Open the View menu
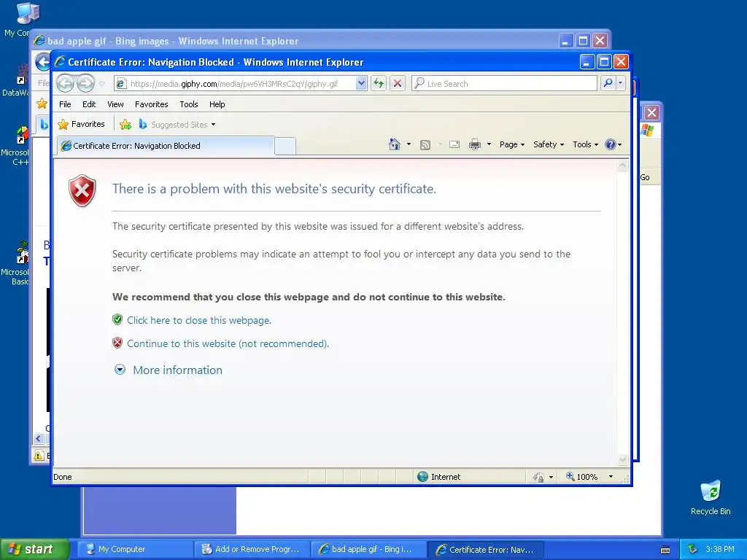 pos(115,104)
